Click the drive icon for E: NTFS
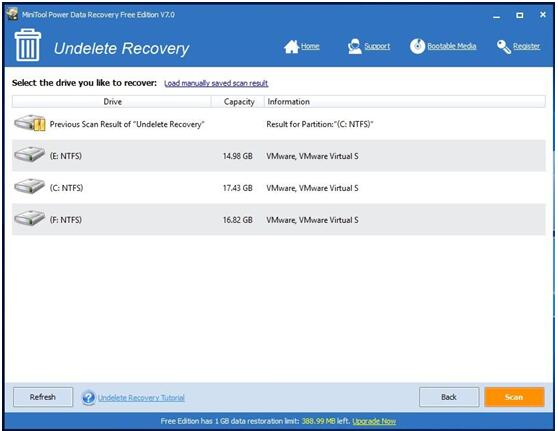 (x=30, y=155)
